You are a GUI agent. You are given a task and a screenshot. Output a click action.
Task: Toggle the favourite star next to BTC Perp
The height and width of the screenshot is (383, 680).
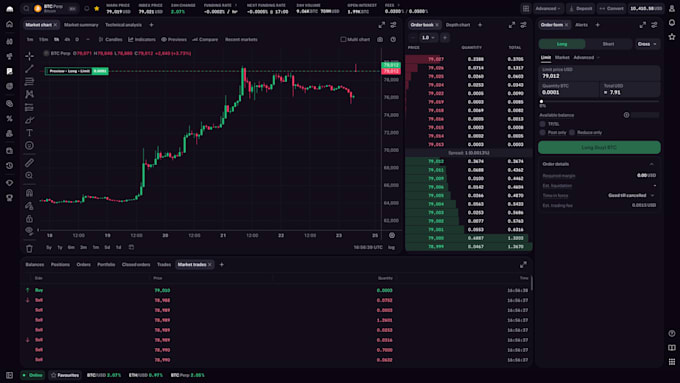97,8
